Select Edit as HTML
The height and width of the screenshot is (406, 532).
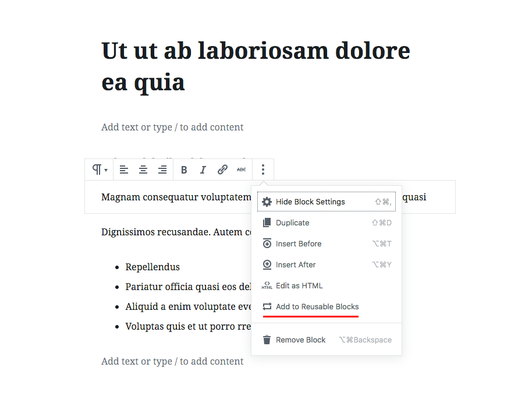[327, 286]
